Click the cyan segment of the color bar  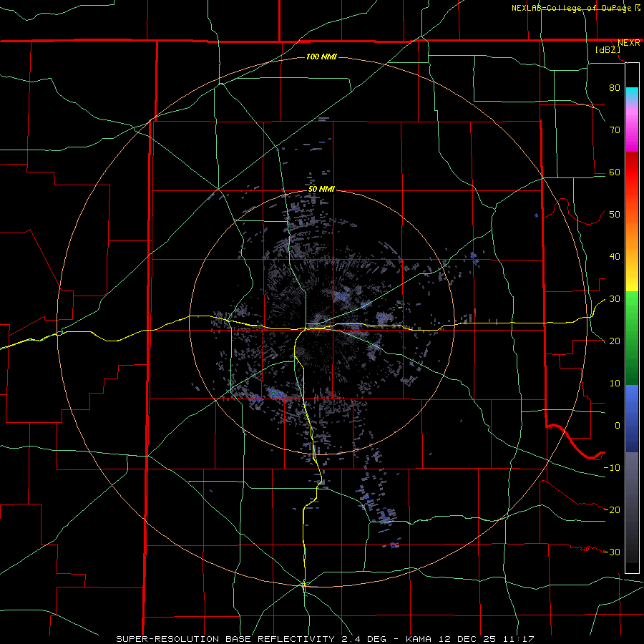pyautogui.click(x=632, y=94)
